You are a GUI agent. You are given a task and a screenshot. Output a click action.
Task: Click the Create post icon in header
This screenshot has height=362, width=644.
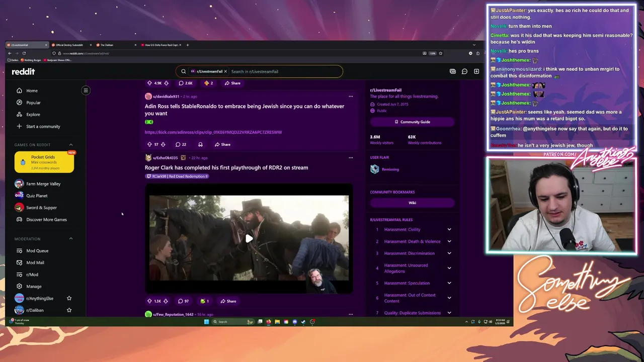[476, 71]
